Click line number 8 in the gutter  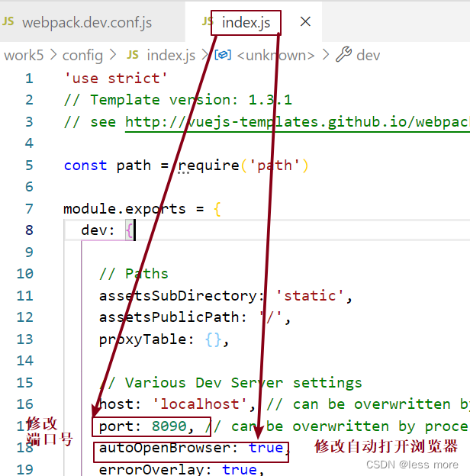(29, 230)
